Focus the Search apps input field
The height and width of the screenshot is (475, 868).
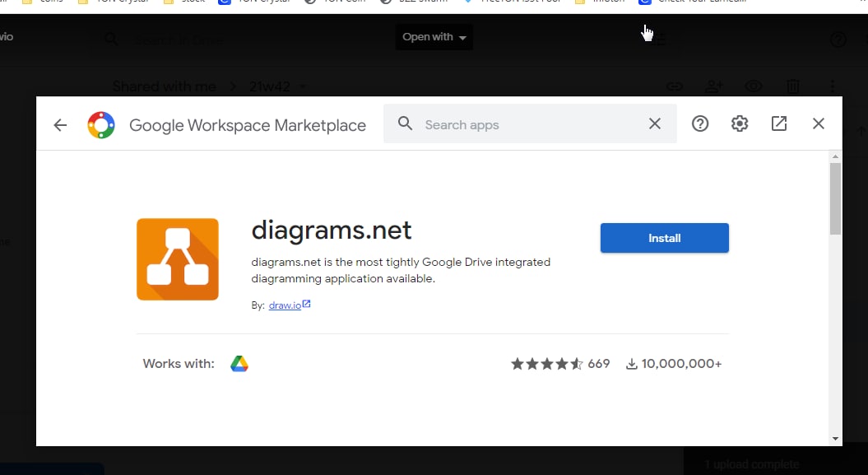point(527,124)
